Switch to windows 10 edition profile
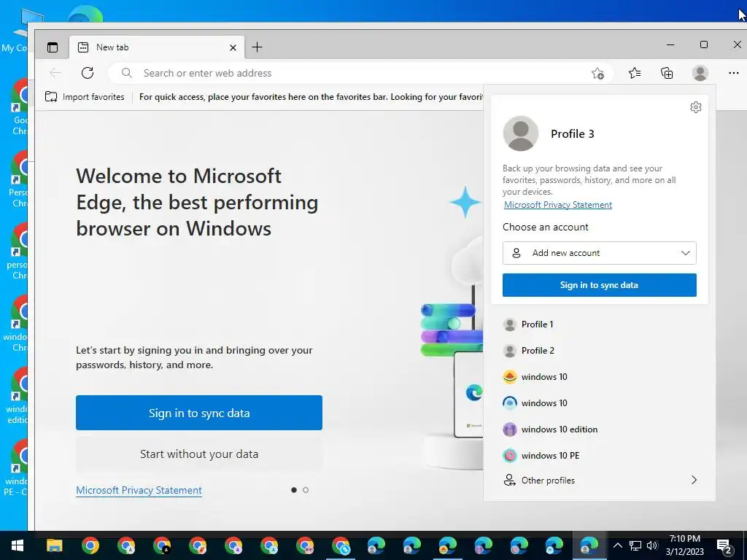 click(600, 429)
